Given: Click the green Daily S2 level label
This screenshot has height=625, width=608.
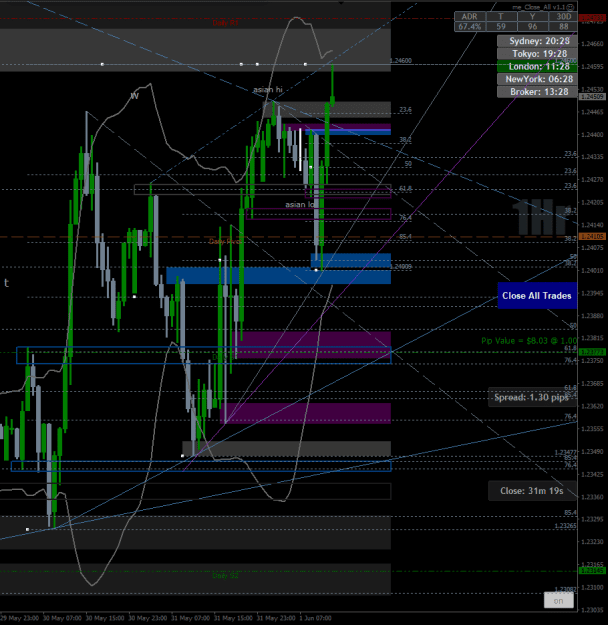Looking at the screenshot, I should coord(225,576).
